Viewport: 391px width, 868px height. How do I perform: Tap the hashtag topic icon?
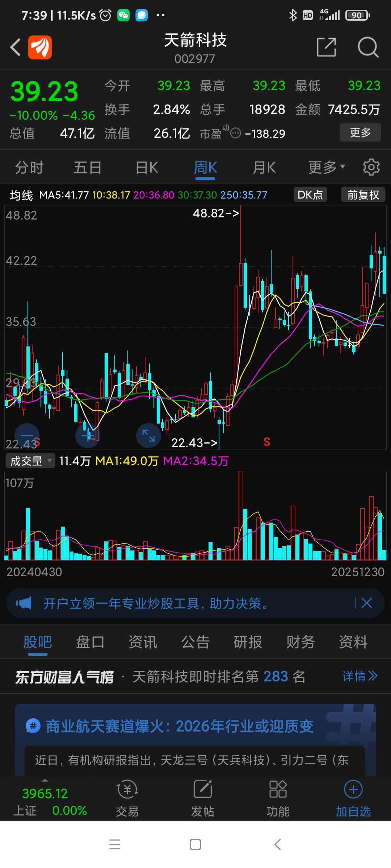pos(33,726)
